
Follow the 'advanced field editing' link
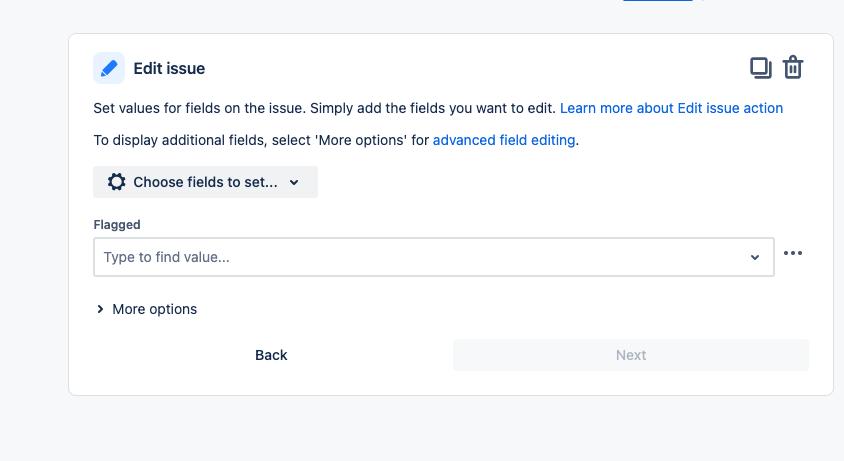click(504, 141)
